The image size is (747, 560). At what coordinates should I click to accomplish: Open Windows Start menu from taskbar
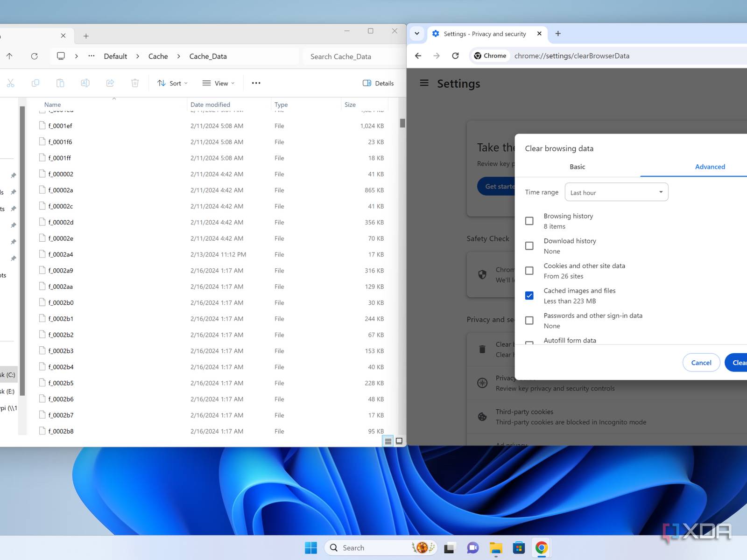coord(310,547)
